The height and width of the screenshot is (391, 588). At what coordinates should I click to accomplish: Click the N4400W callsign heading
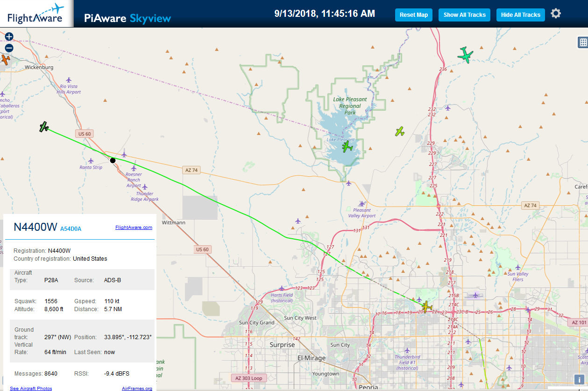click(x=35, y=227)
